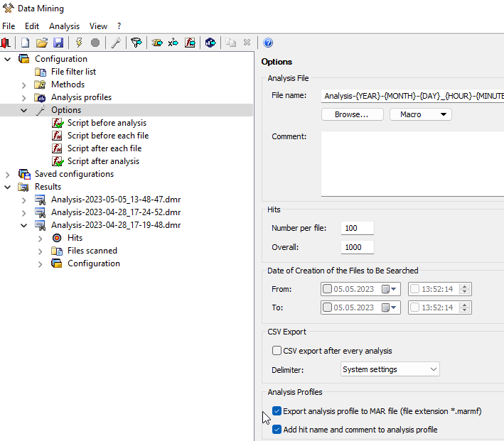Enable the To date checkbox
Viewport: 504px width, 441px height.
click(x=327, y=307)
